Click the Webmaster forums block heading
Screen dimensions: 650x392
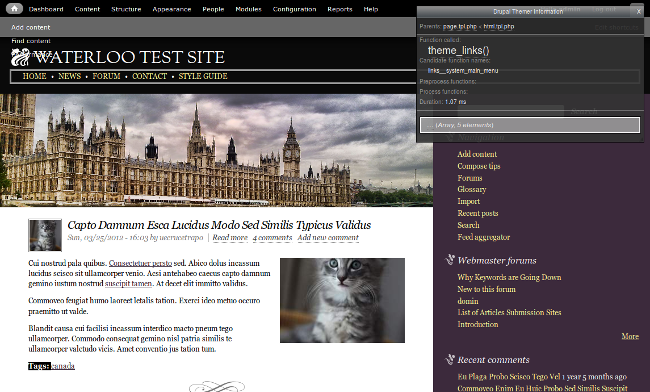pyautogui.click(x=497, y=261)
